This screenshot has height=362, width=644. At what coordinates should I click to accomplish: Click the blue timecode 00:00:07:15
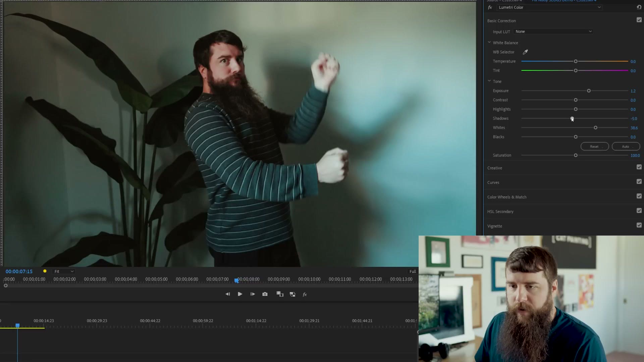tap(19, 271)
